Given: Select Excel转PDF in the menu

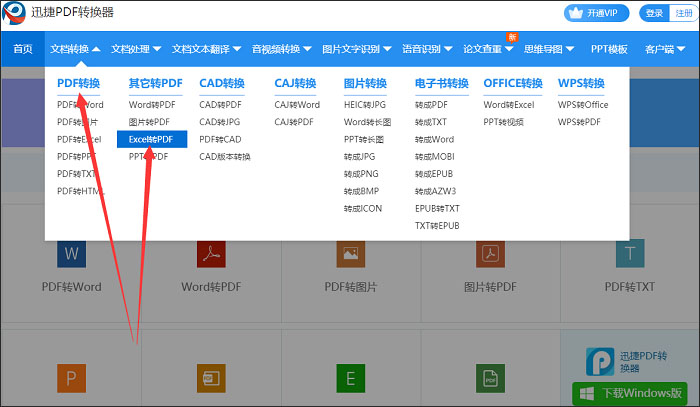Looking at the screenshot, I should 152,139.
